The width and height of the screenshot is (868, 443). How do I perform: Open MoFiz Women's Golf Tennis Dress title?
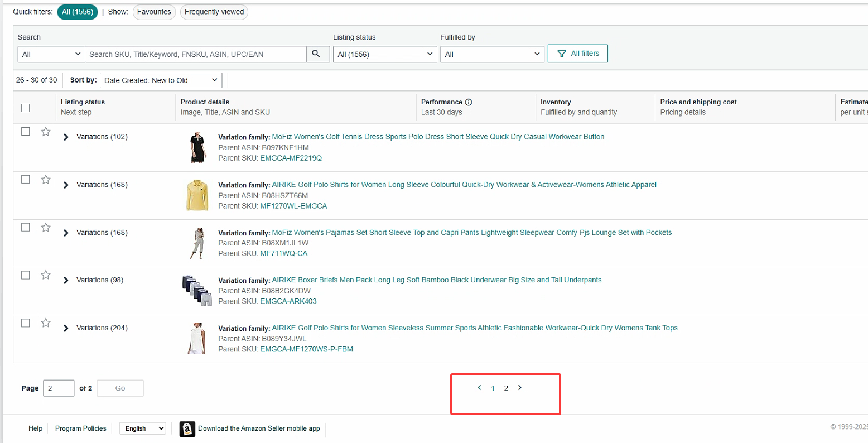[438, 137]
